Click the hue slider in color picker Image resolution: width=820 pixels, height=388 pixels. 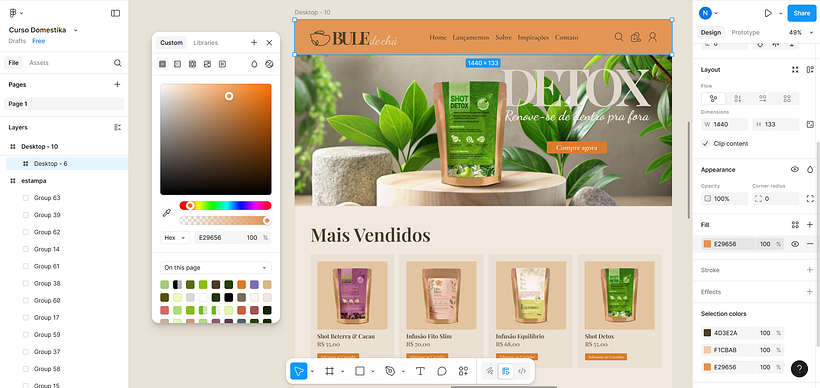[225, 206]
